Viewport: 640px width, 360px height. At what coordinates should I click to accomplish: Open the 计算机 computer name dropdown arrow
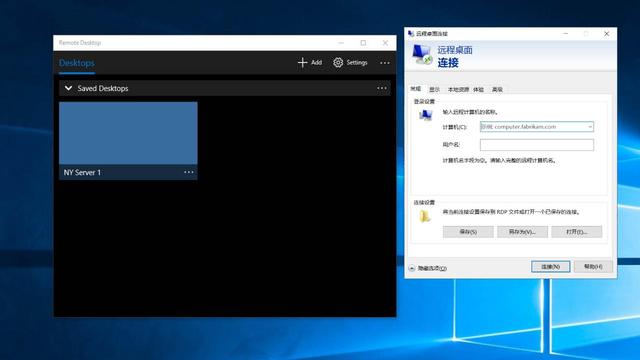(590, 127)
